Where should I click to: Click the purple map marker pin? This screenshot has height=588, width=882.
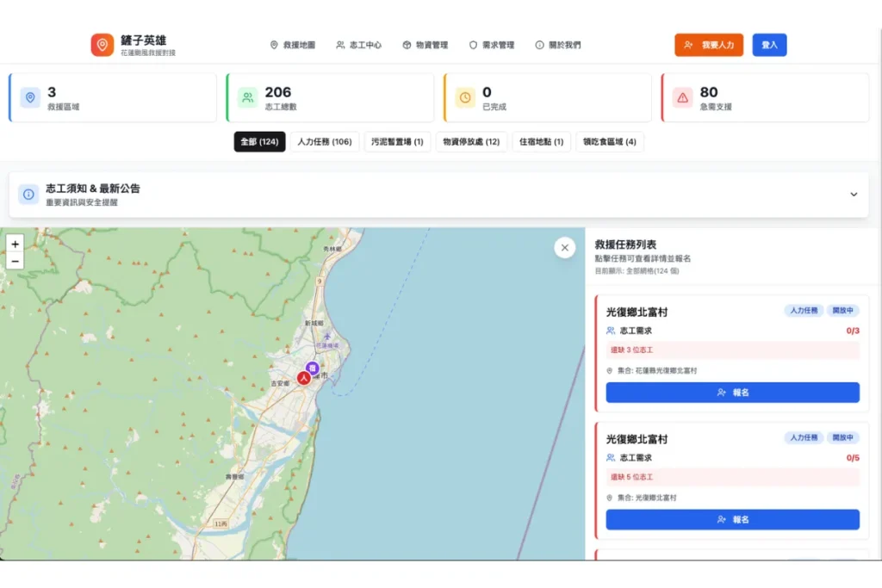click(314, 368)
